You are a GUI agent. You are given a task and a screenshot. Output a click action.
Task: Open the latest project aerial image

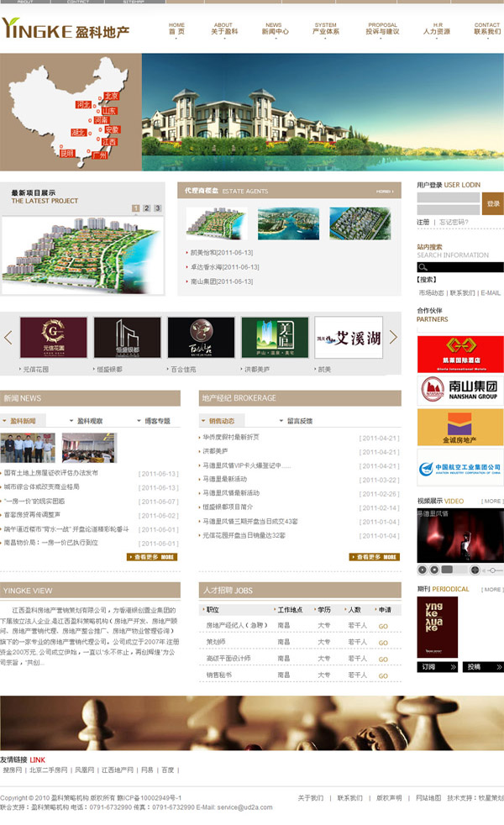pyautogui.click(x=82, y=255)
